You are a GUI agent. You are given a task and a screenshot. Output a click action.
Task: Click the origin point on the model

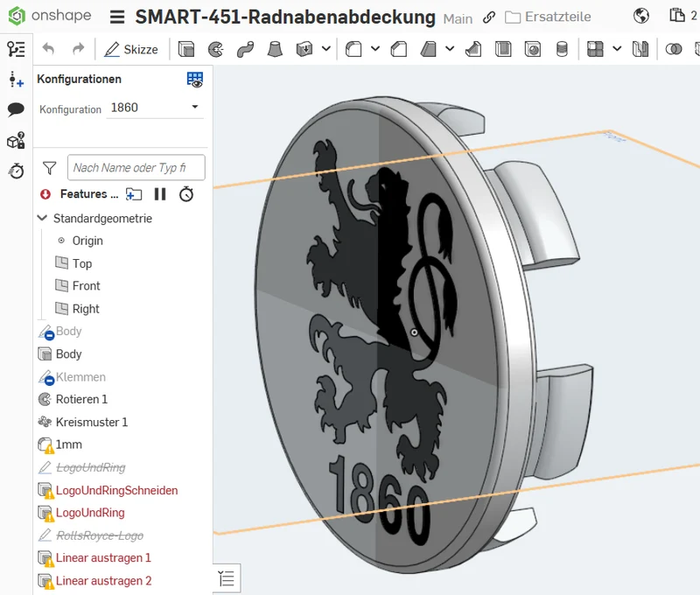click(x=414, y=332)
